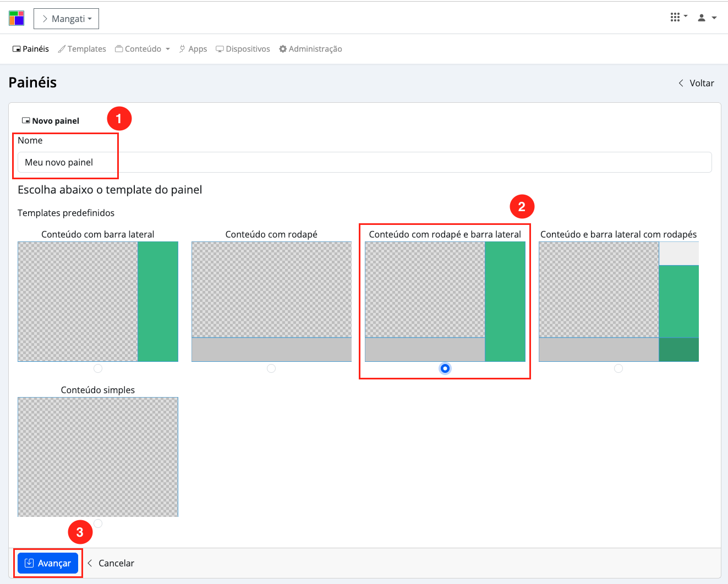Expand the Mangati workspace dropdown
Image resolution: width=728 pixels, height=584 pixels.
click(x=66, y=19)
